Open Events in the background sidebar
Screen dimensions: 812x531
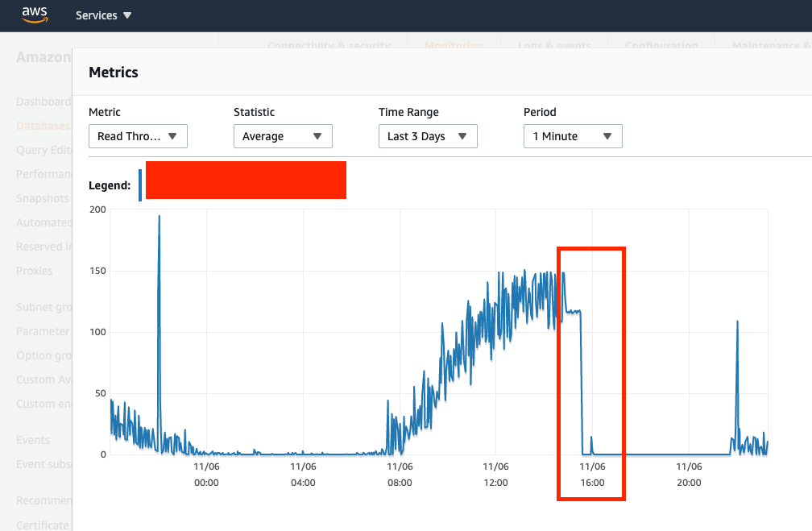32,440
